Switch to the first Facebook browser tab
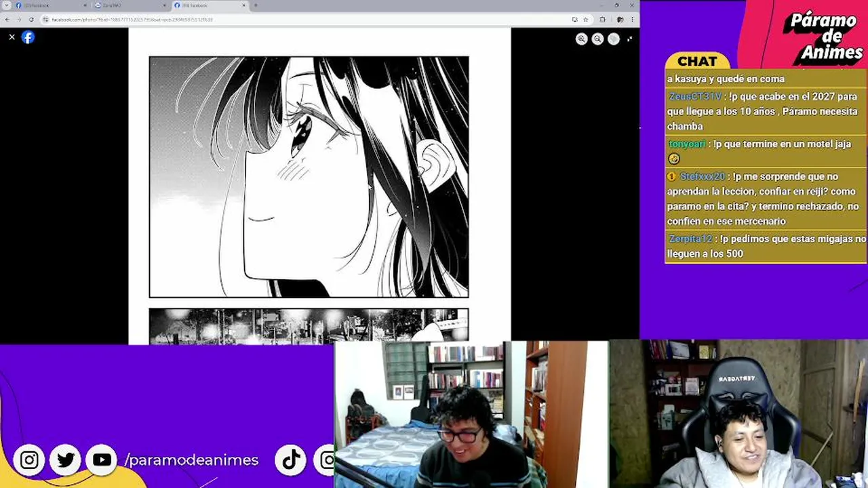This screenshot has height=488, width=868. pyautogui.click(x=51, y=5)
